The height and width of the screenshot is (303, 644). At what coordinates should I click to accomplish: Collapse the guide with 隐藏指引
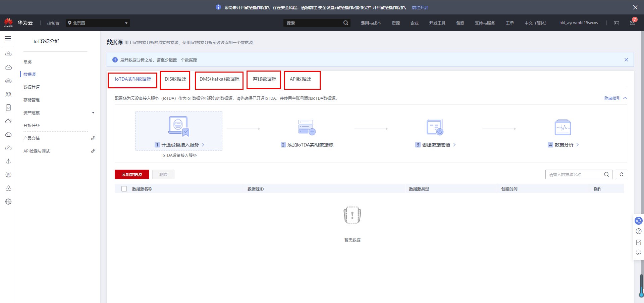pos(616,98)
